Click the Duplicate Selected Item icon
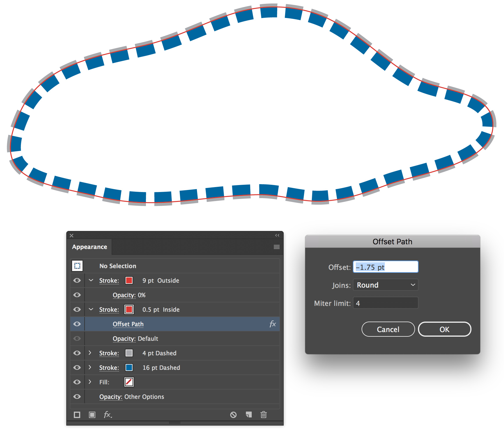The height and width of the screenshot is (434, 504). [249, 415]
